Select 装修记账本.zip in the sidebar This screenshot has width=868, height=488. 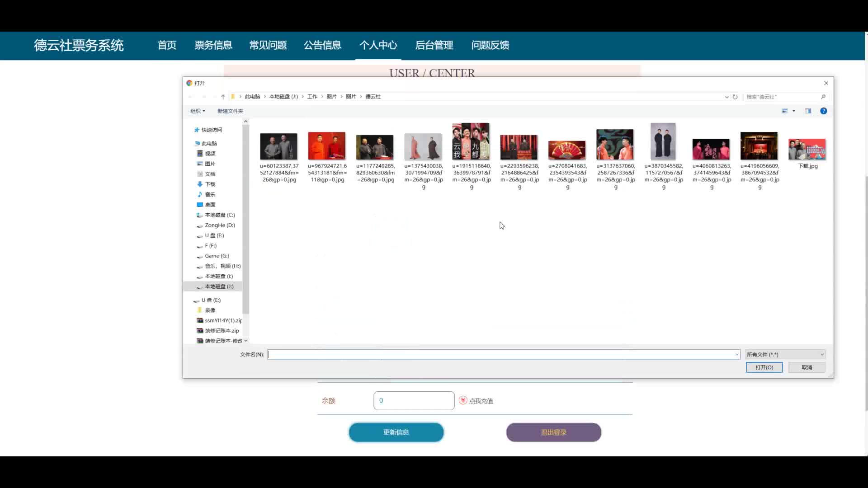tap(218, 331)
